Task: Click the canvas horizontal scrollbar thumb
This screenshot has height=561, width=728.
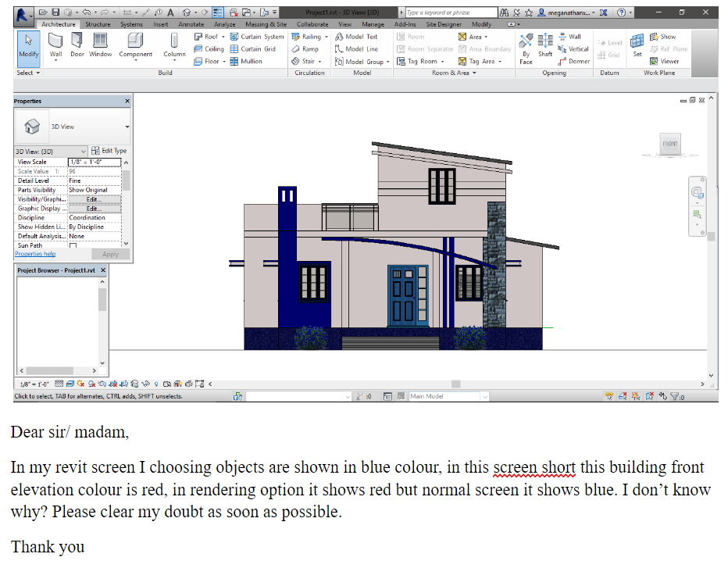Action: [x=456, y=384]
